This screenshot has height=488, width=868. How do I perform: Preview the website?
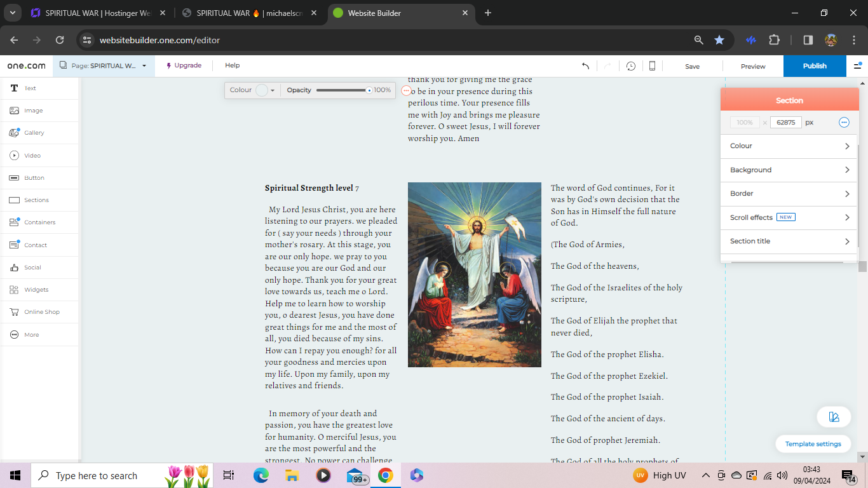753,66
